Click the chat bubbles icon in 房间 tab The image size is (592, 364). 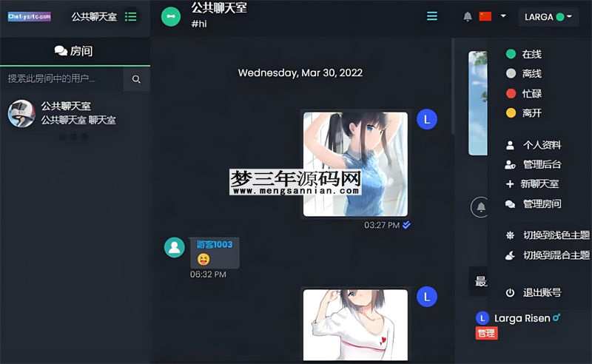click(61, 50)
